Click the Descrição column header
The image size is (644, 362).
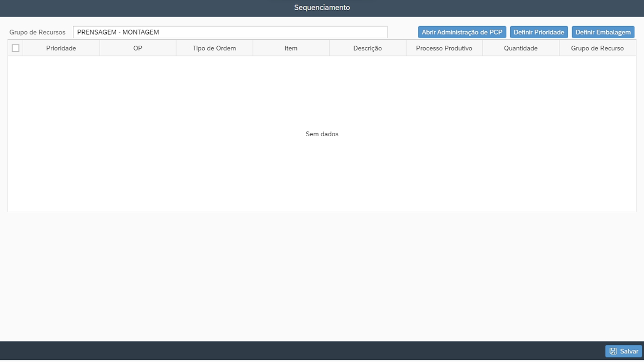[367, 48]
